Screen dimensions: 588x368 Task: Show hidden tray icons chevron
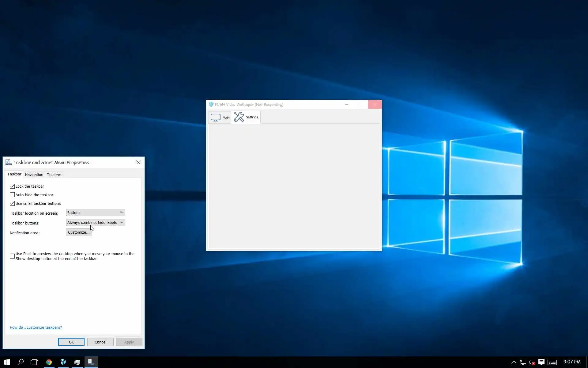pyautogui.click(x=514, y=362)
